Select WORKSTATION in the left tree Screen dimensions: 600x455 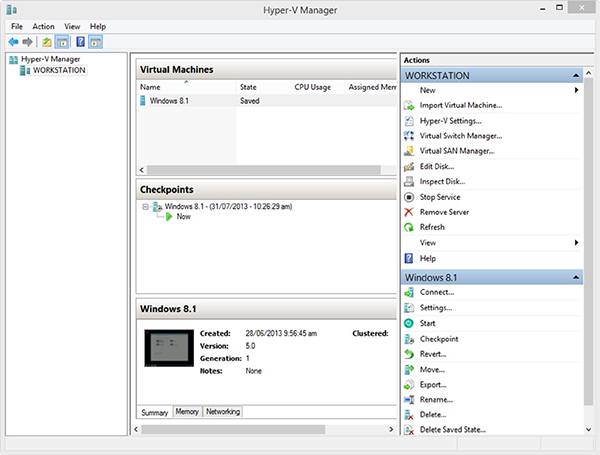59,71
